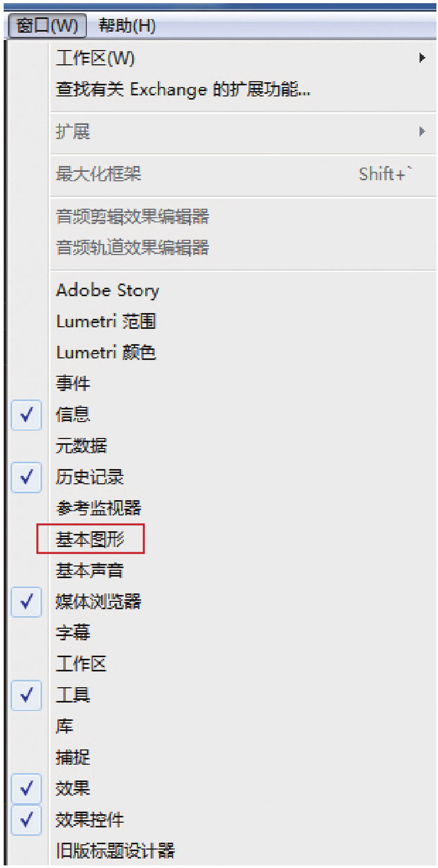The width and height of the screenshot is (438, 868).
Task: Uncheck the 媒体浏览器 checkmark
Action: pyautogui.click(x=26, y=601)
